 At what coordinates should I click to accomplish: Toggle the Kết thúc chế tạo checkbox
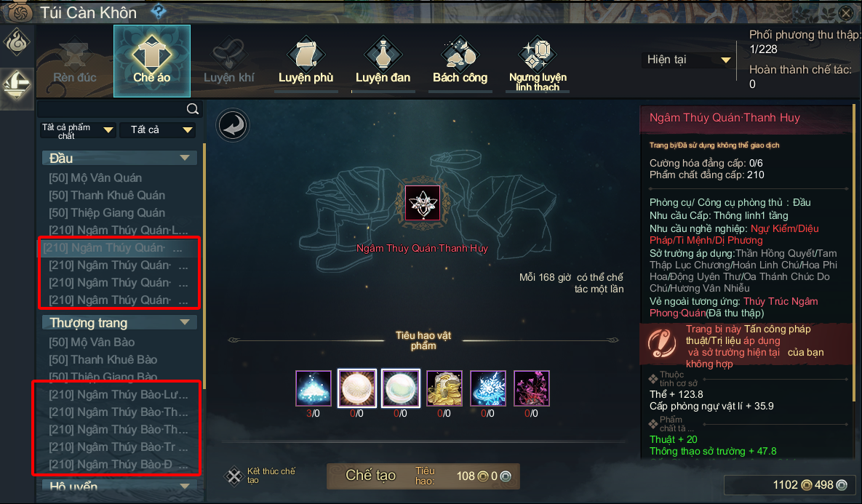[234, 476]
